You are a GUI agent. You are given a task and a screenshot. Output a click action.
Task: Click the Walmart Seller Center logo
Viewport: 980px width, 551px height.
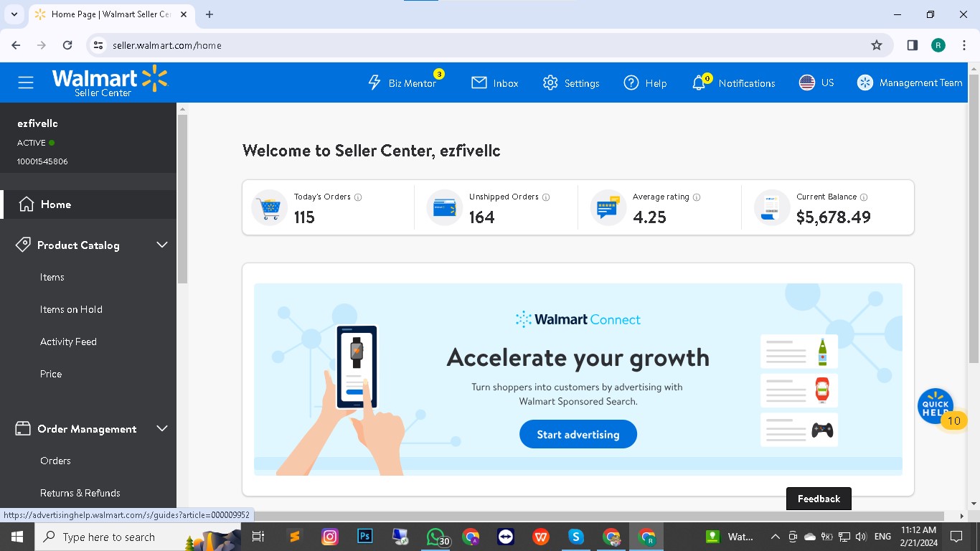coord(109,82)
